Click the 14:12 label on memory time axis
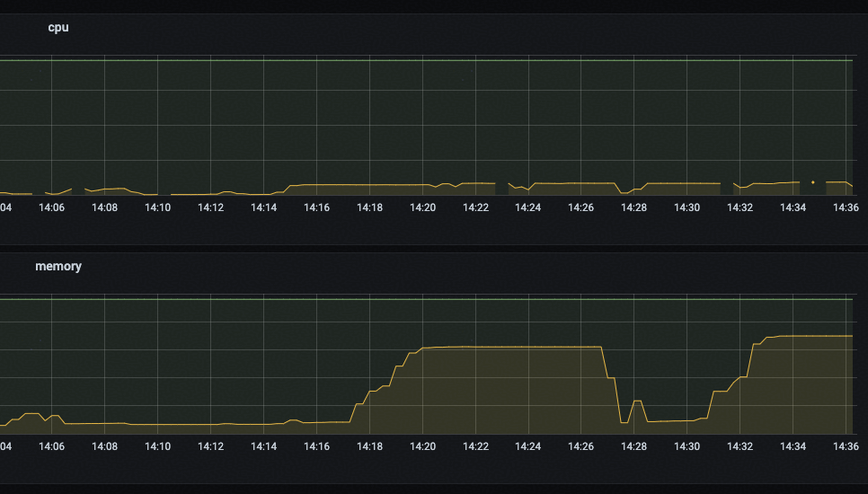The width and height of the screenshot is (868, 494). point(211,446)
